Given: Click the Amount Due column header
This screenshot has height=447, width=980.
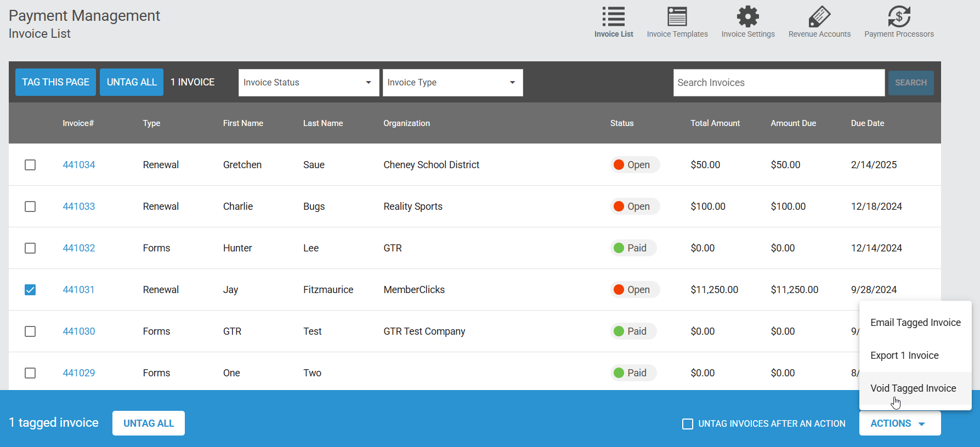Looking at the screenshot, I should tap(793, 123).
